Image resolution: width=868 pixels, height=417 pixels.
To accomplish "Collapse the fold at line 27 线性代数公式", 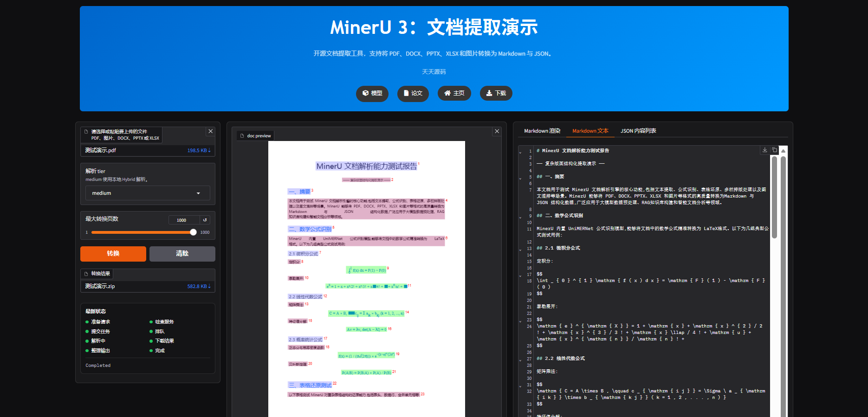I will coord(520,359).
